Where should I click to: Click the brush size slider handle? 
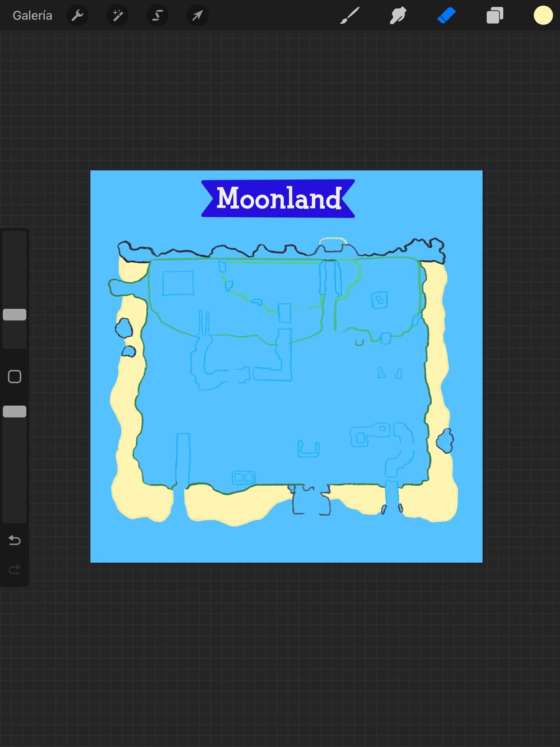click(x=14, y=314)
